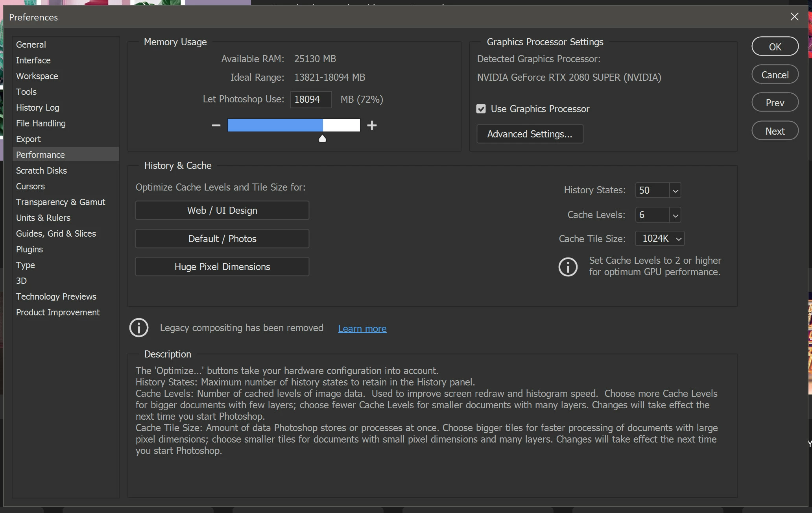Image resolution: width=812 pixels, height=513 pixels.
Task: Click the plus icon for memory usage
Action: (x=372, y=126)
